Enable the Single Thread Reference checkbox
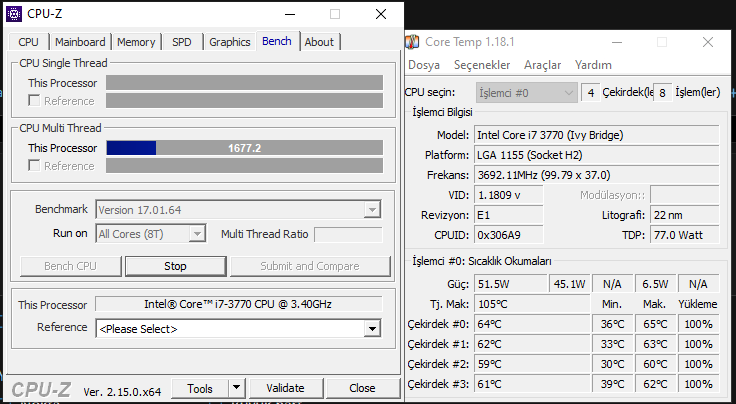 [x=34, y=100]
